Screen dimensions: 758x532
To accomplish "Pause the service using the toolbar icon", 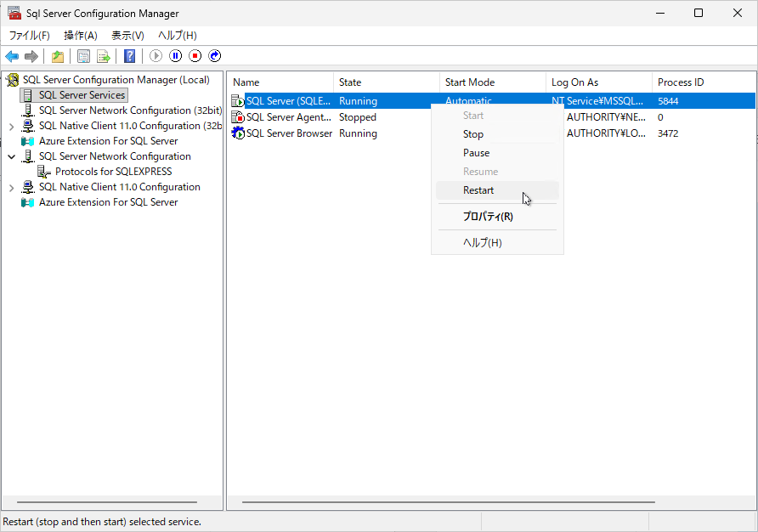I will click(176, 56).
